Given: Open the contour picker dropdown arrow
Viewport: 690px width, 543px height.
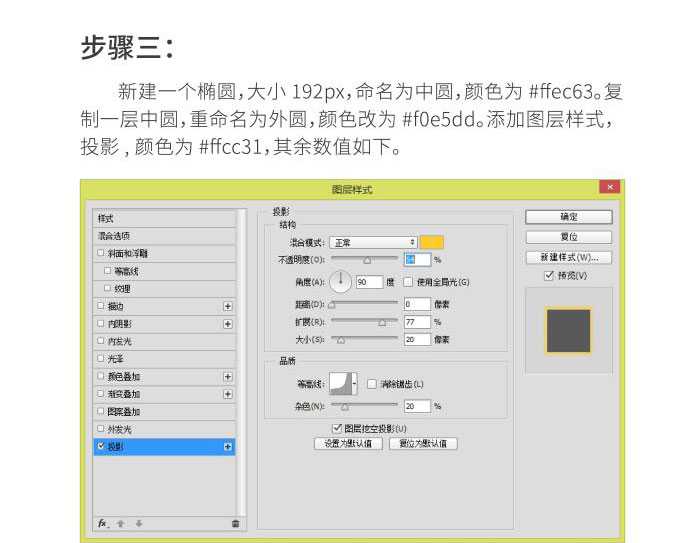Looking at the screenshot, I should point(354,383).
